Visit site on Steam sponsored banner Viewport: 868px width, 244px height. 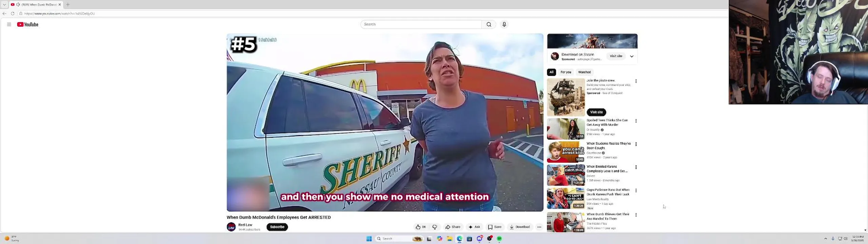tap(616, 56)
